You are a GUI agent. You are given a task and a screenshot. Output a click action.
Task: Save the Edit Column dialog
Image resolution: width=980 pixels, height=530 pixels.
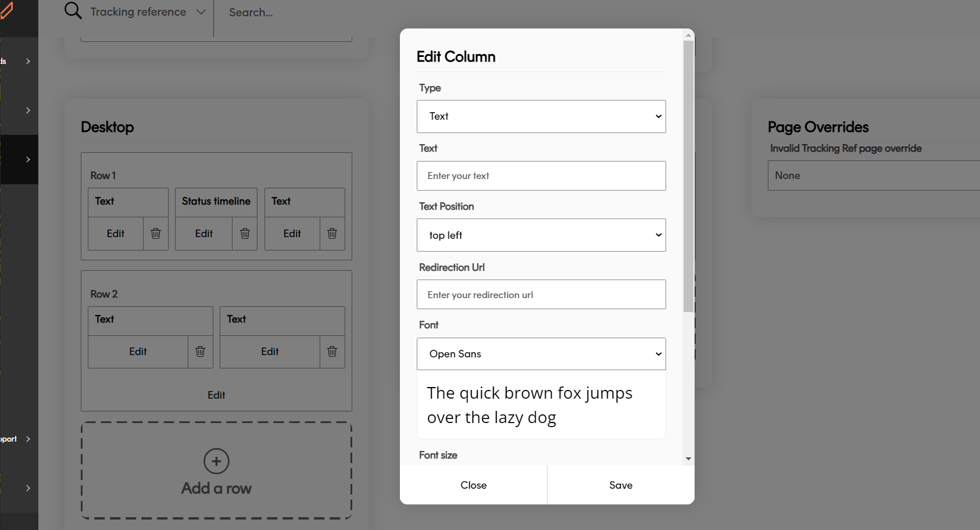620,485
